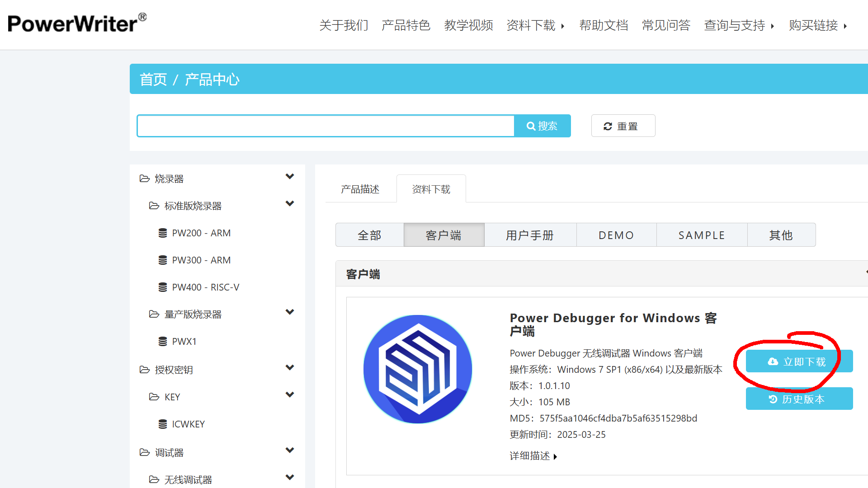The height and width of the screenshot is (488, 868).
Task: Click the reset refresh icon
Action: [608, 126]
